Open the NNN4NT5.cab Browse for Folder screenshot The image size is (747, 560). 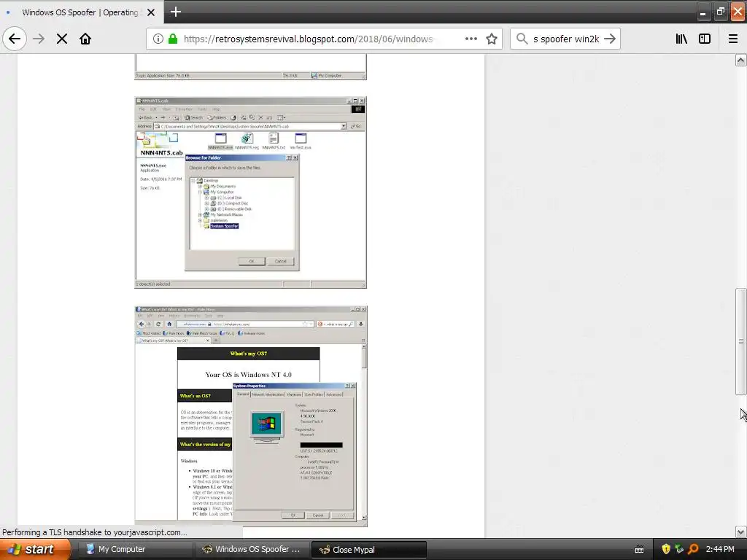(251, 192)
